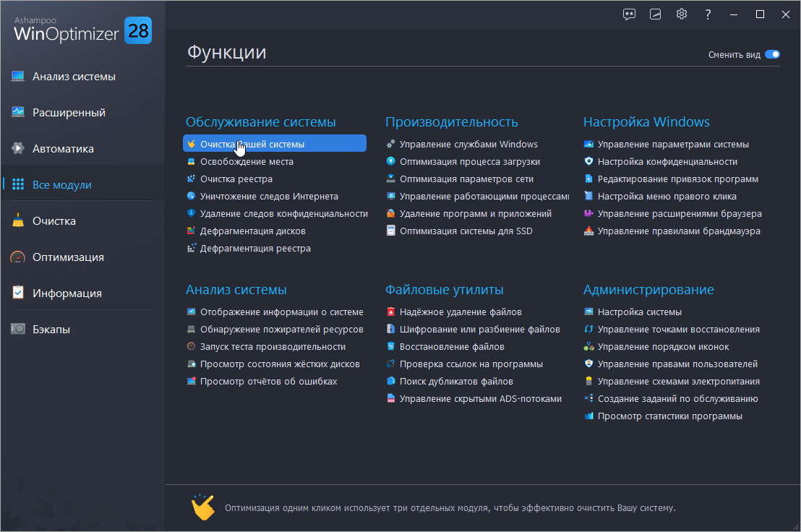Click icon beside 'Удаление программ и приложений'
The height and width of the screenshot is (532, 801).
tap(391, 213)
